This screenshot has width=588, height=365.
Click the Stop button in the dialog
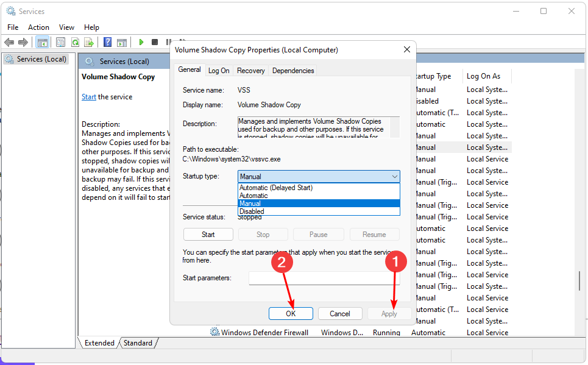tap(263, 235)
